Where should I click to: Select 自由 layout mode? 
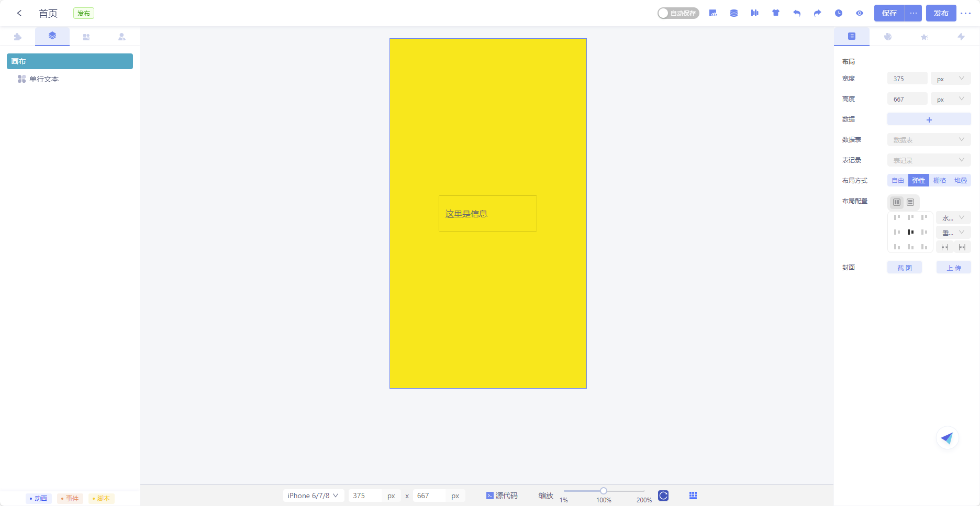(898, 180)
